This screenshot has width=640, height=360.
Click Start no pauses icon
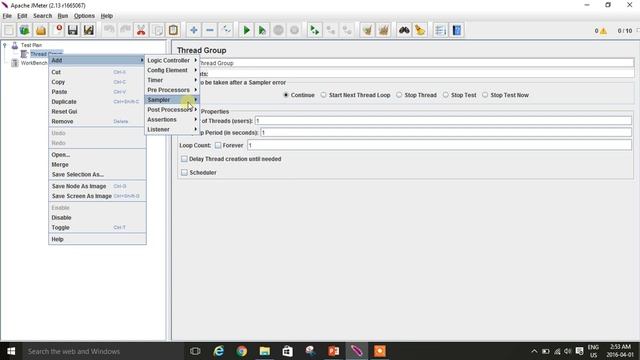pyautogui.click(x=262, y=30)
